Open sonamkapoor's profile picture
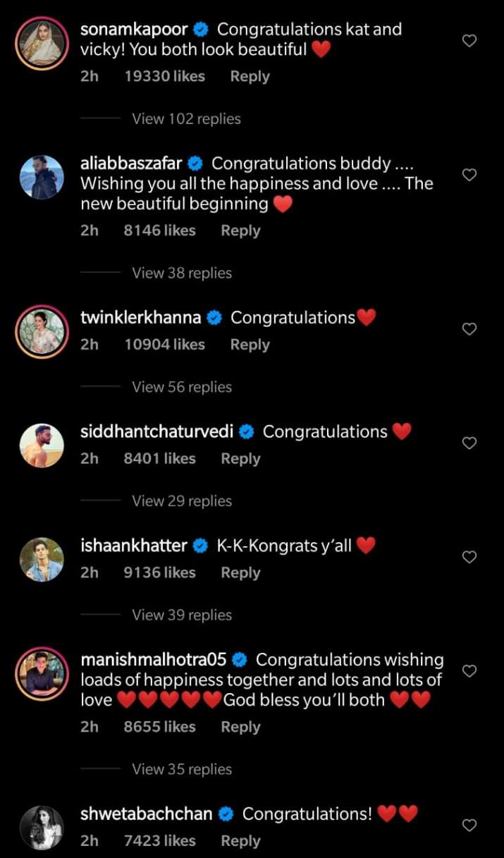Image resolution: width=504 pixels, height=858 pixels. click(x=42, y=41)
